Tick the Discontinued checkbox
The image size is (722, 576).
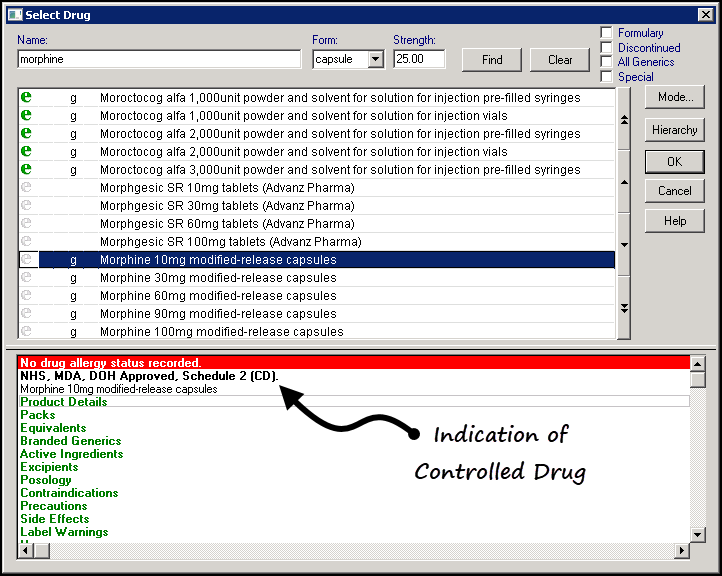pyautogui.click(x=607, y=47)
